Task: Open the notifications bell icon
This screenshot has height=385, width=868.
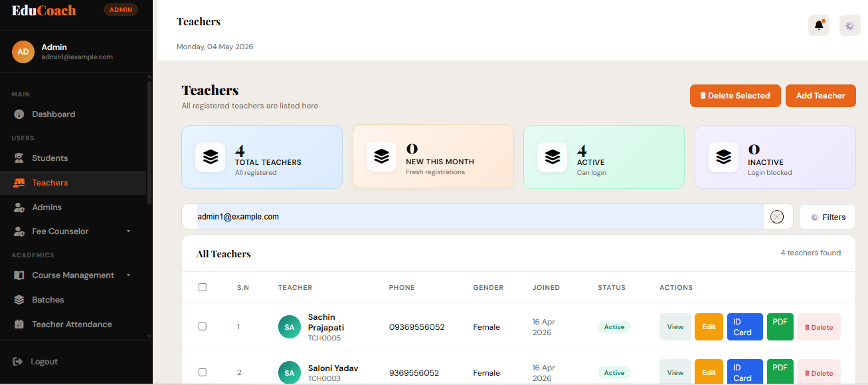Action: pyautogui.click(x=819, y=25)
